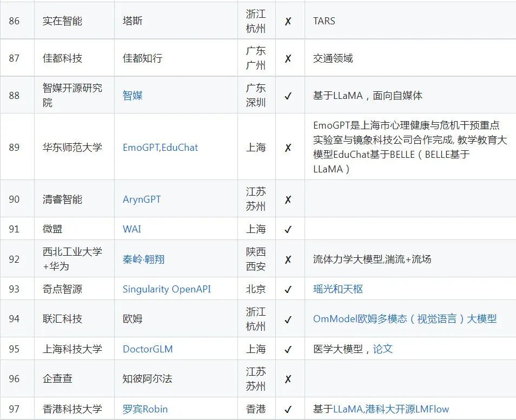
Task: Open the Singularity OpenAPI link
Action: [x=167, y=289]
